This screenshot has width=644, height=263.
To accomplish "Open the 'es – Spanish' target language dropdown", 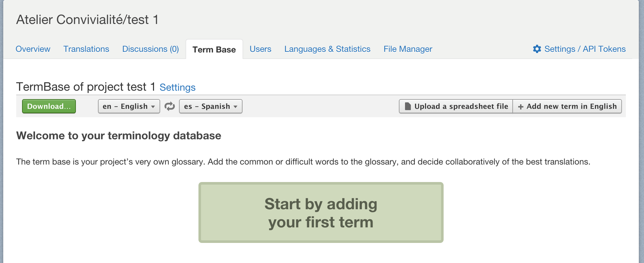I will 210,106.
